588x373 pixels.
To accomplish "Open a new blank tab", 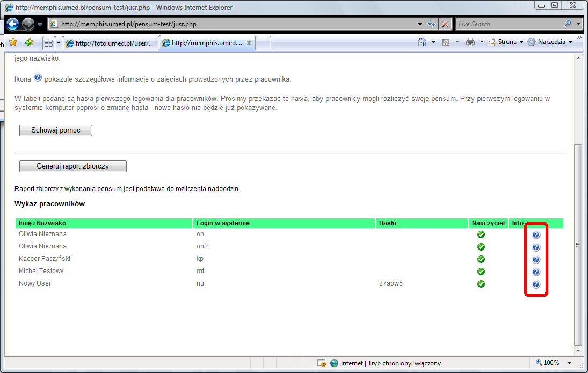I will tap(263, 43).
